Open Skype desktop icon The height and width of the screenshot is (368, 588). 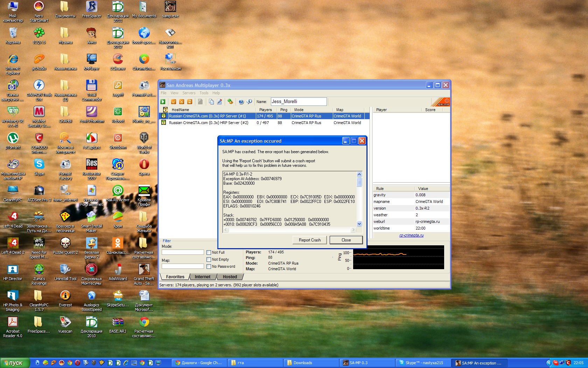39,167
